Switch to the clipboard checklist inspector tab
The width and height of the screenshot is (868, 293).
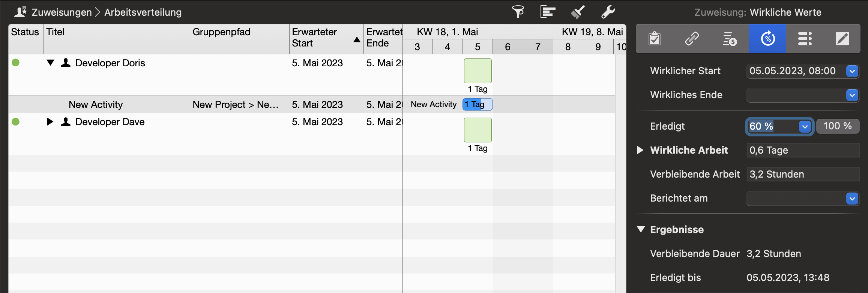[655, 39]
